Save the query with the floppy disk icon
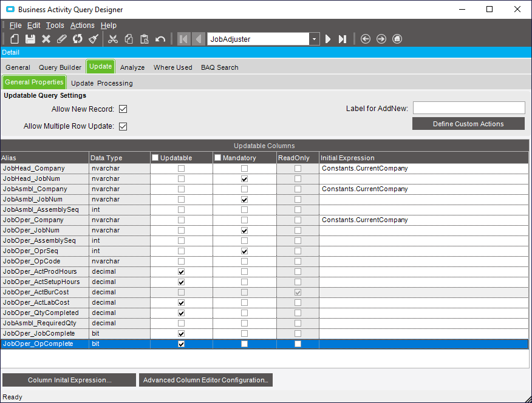The width and height of the screenshot is (532, 403). (x=30, y=39)
